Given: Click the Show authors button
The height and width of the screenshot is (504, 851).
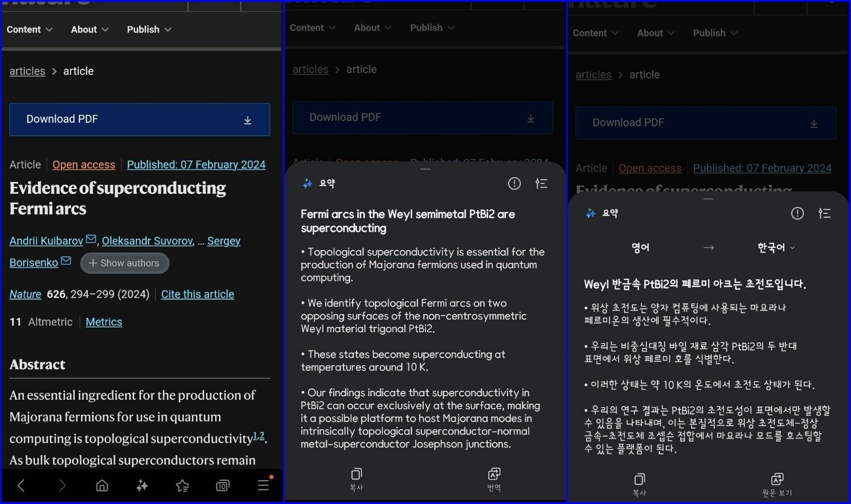Looking at the screenshot, I should tap(125, 263).
